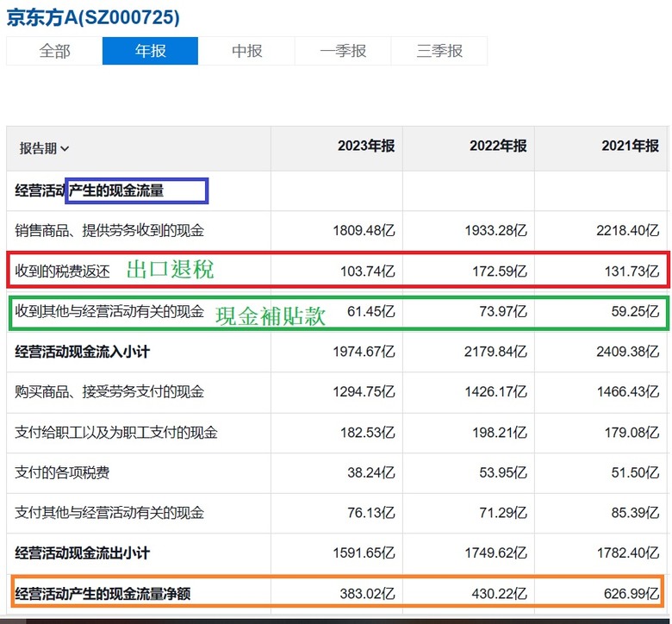Click the 2022年报 column header
Image resolution: width=672 pixels, height=624 pixels.
498,146
